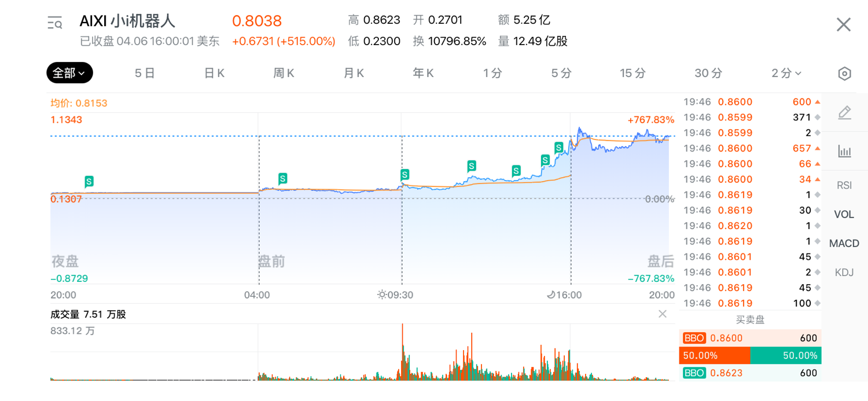Close the volume sub-chart panel
Screen dimensions: 868x401
(x=663, y=314)
